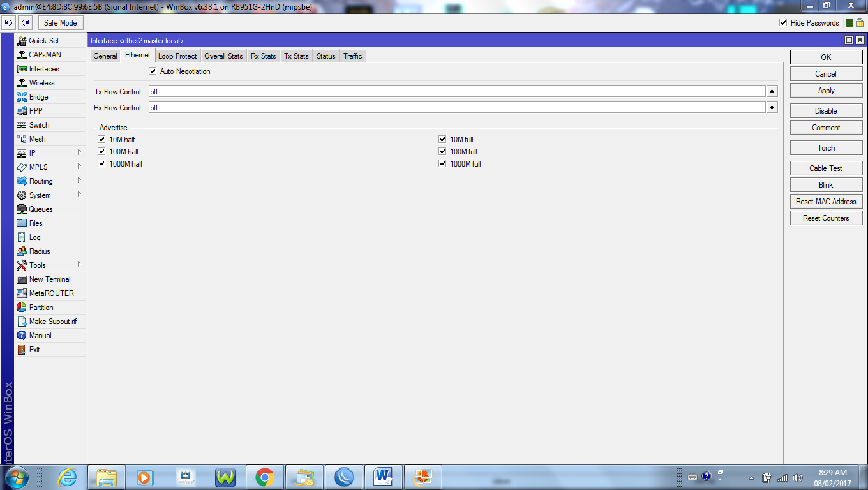Switch to Tx Stats tab
This screenshot has height=490, width=868.
pyautogui.click(x=296, y=56)
